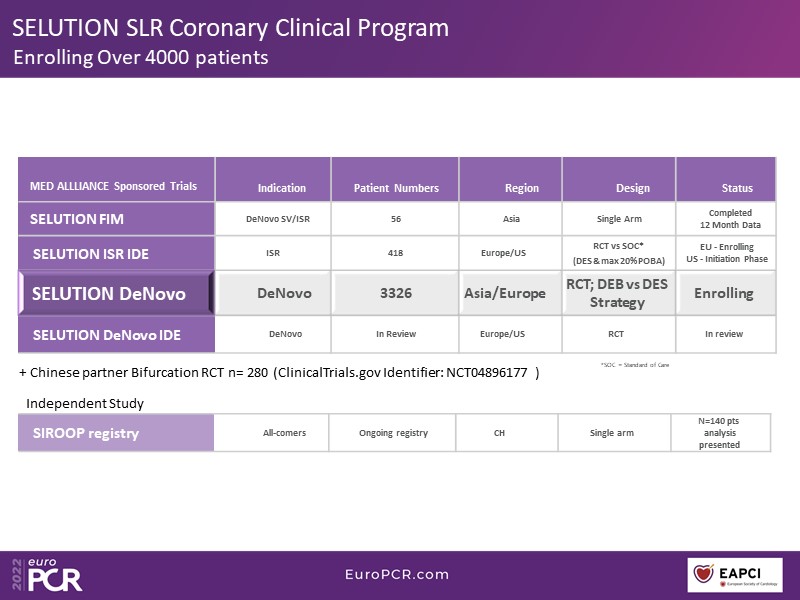Click the Patient Numbers column header
800x600 pixels.
(396, 188)
